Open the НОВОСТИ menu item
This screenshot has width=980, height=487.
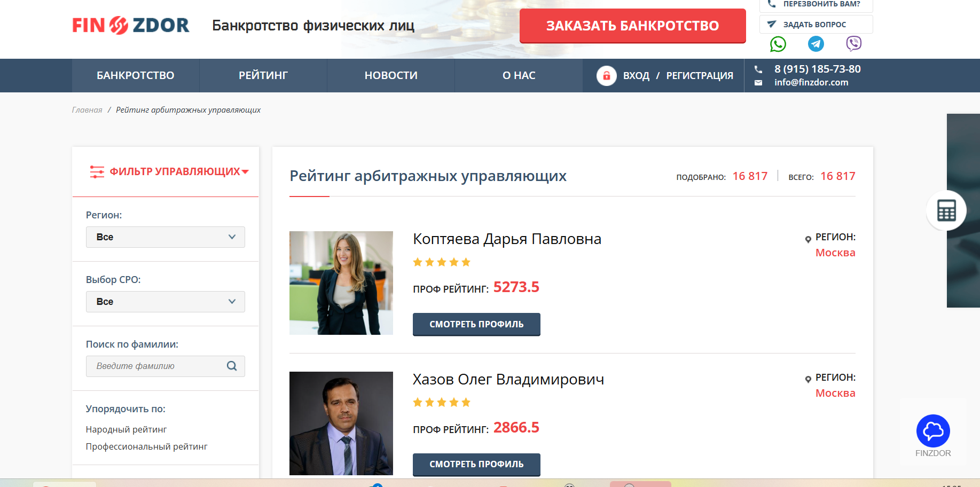pos(391,75)
